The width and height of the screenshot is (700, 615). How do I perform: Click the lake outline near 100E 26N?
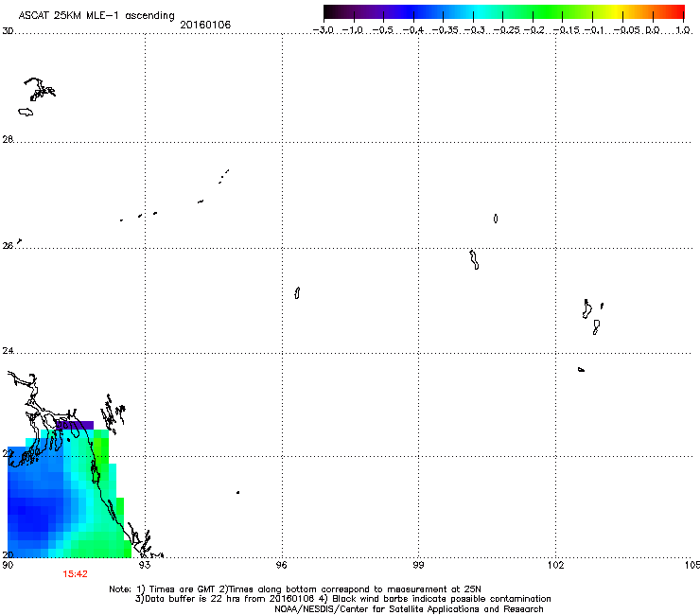(474, 259)
